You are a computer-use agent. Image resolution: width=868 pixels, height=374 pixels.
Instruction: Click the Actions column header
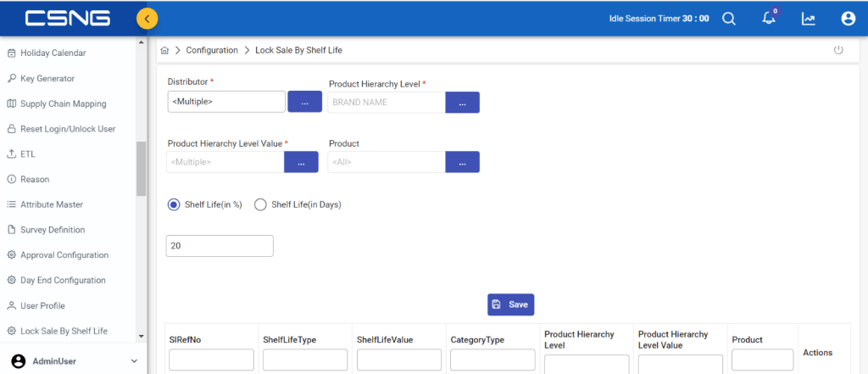point(818,353)
